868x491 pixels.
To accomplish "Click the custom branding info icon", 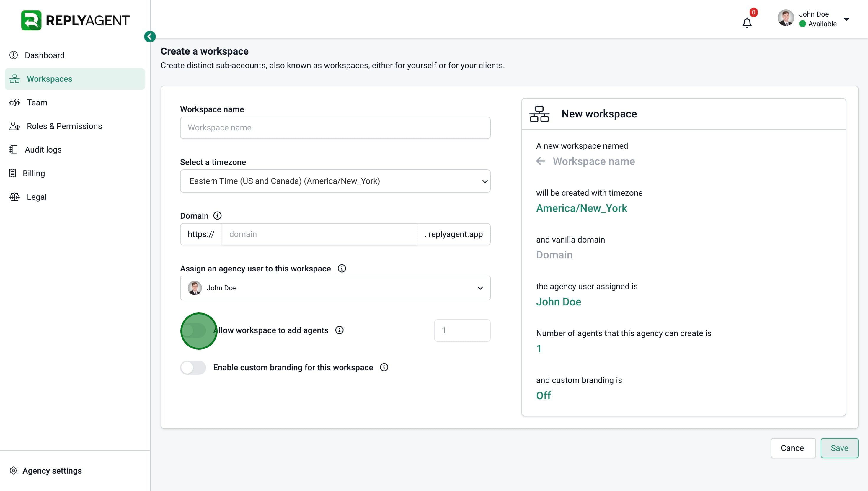I will point(384,367).
